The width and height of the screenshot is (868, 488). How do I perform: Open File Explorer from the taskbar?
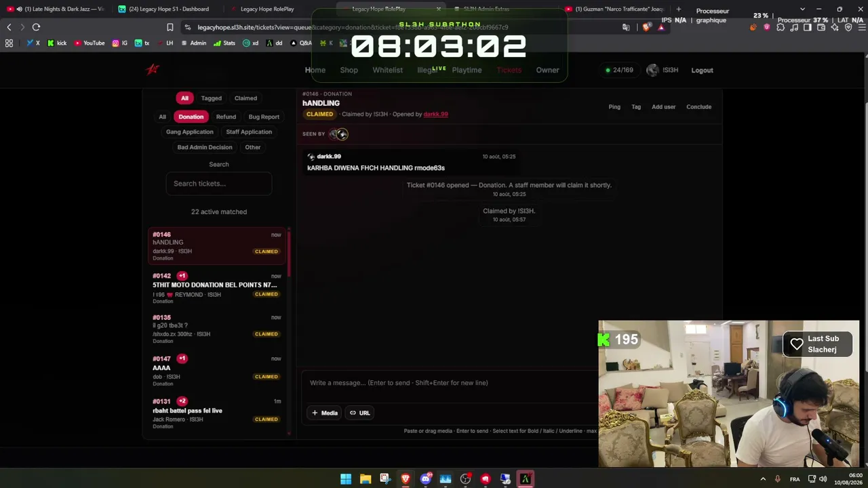click(366, 479)
